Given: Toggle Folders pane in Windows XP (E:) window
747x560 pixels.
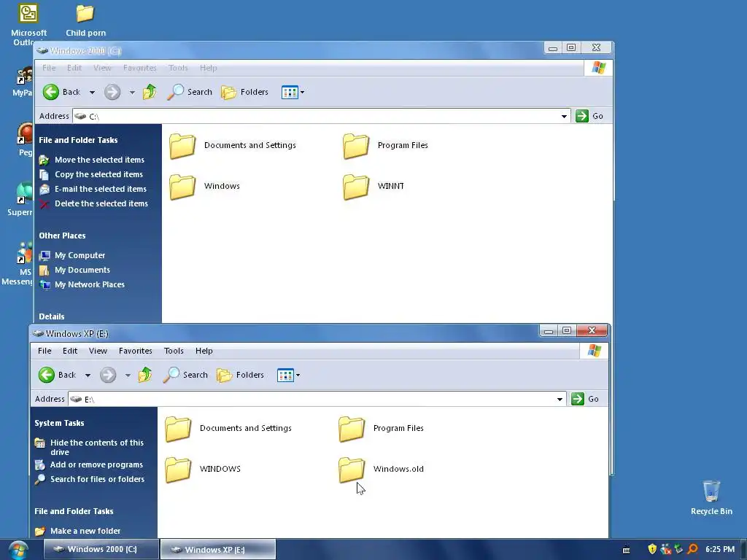Looking at the screenshot, I should coord(241,375).
